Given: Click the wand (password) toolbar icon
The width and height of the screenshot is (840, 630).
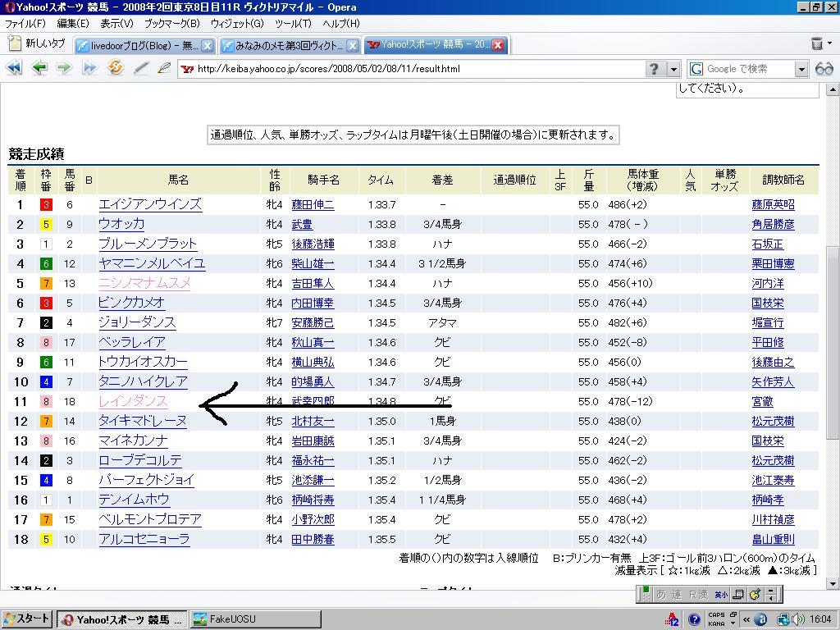Looking at the screenshot, I should [x=141, y=68].
